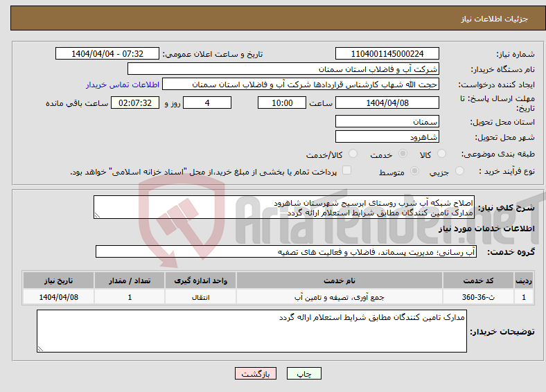Select the کالا/خدمت radio button

click(353, 154)
